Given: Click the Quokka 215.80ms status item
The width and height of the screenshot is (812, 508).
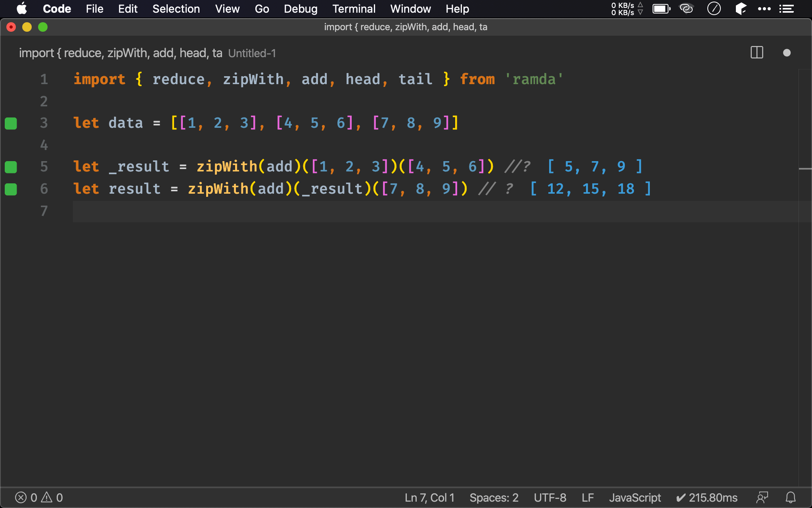Looking at the screenshot, I should [707, 498].
